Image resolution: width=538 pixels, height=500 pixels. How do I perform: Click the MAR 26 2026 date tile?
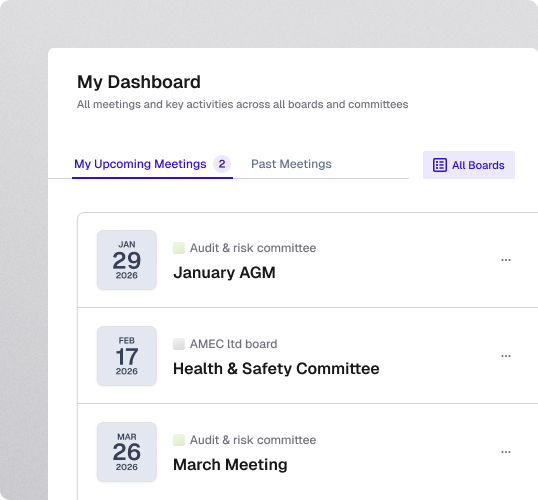(x=127, y=452)
